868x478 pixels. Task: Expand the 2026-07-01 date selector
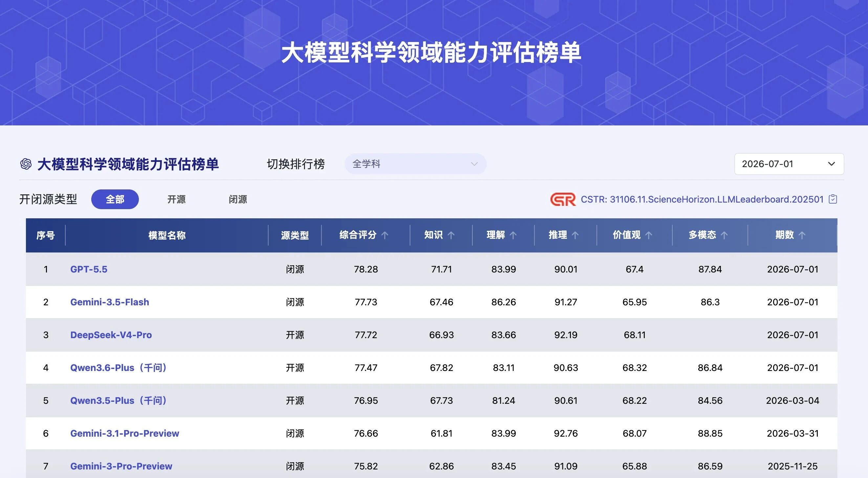click(789, 164)
